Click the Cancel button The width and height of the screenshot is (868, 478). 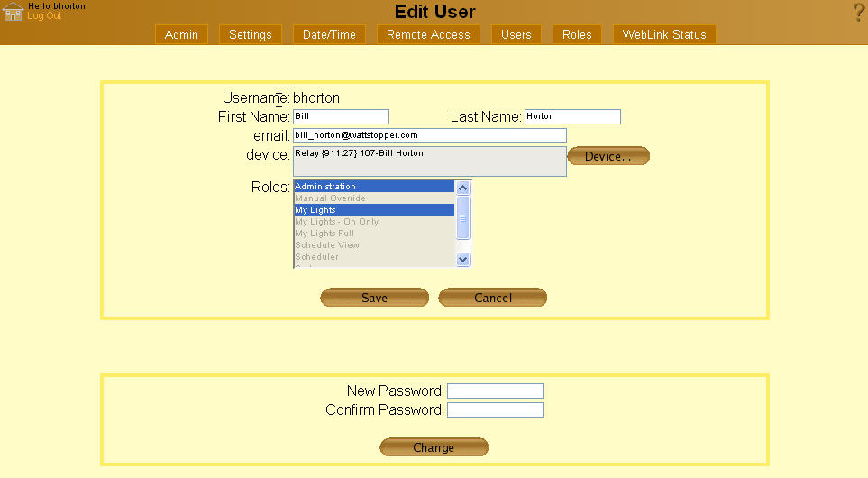point(493,298)
